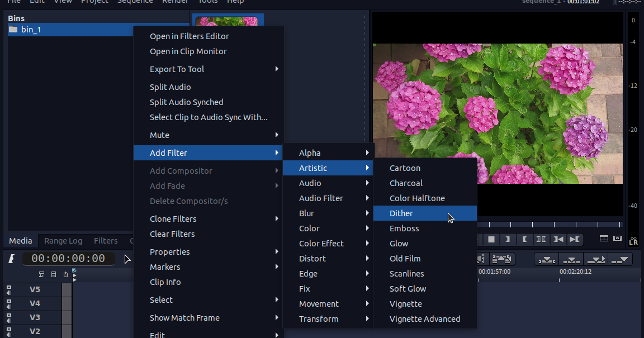Click the monitor position scrub bar
This screenshot has width=644, height=338.
[550, 225]
